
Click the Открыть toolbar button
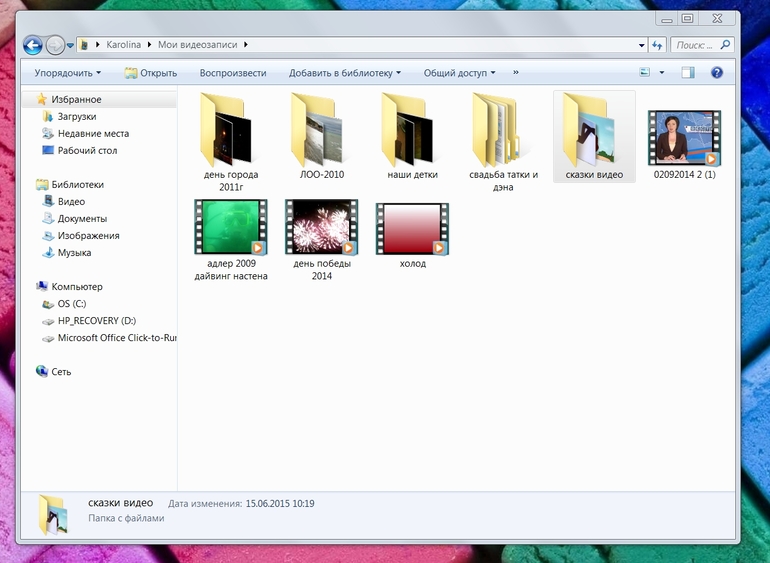click(151, 73)
